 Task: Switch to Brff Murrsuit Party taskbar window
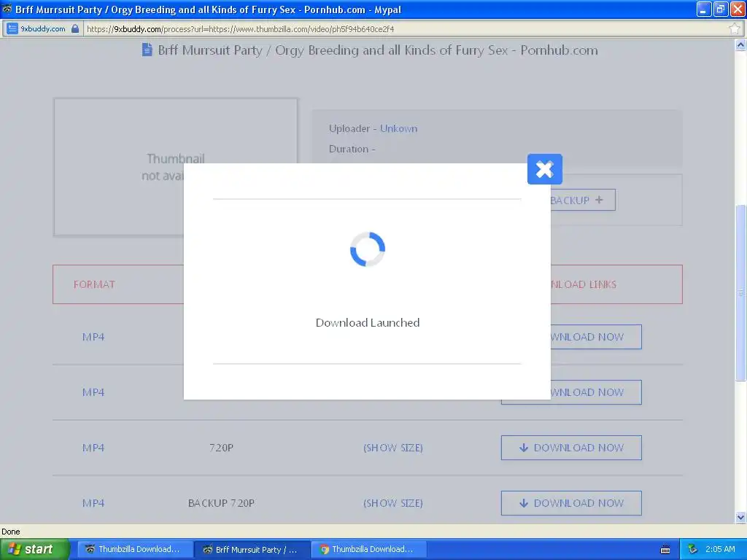click(x=252, y=549)
